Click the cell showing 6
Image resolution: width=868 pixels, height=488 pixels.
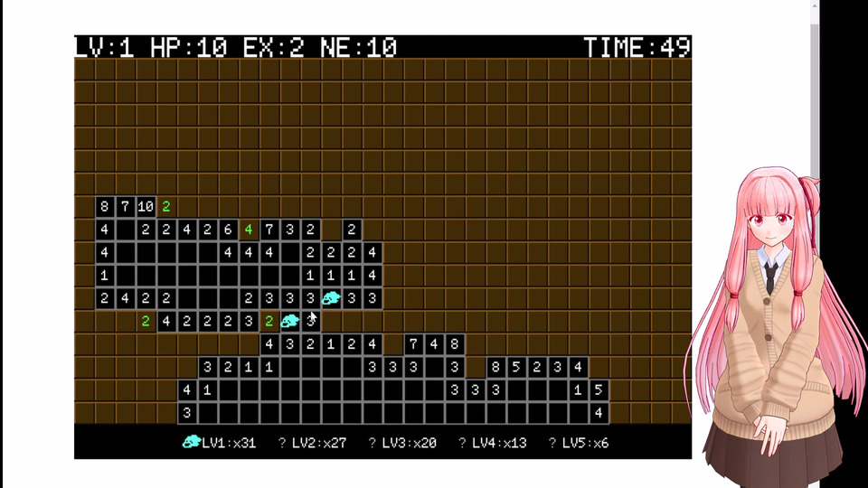point(228,230)
